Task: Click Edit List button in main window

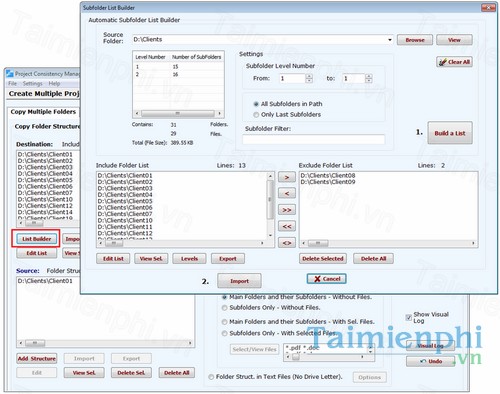Action: pyautogui.click(x=37, y=253)
